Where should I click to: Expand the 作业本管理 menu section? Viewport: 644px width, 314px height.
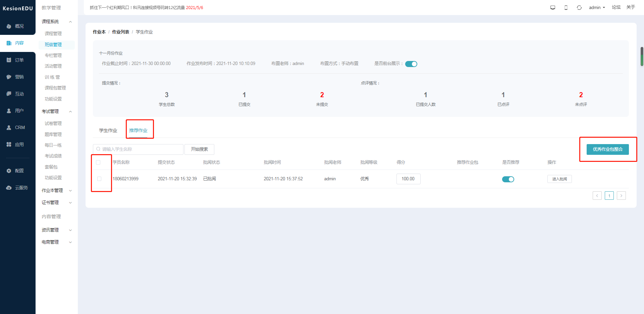(70, 191)
